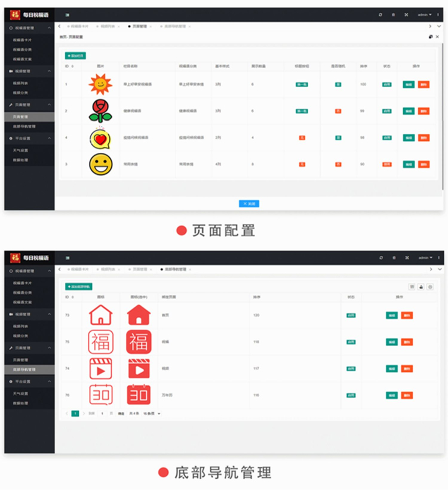
Task: Click 编辑 for the 首页 navigation row
Action: point(392,315)
